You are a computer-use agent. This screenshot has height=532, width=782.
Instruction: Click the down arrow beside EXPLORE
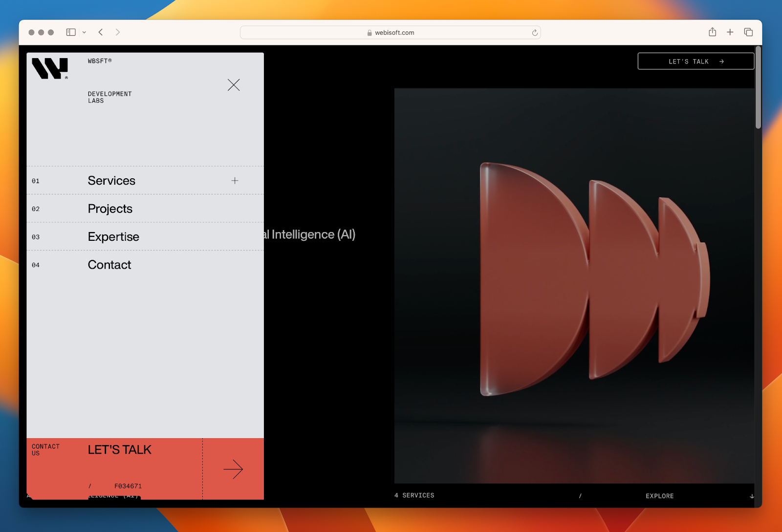[x=752, y=496]
